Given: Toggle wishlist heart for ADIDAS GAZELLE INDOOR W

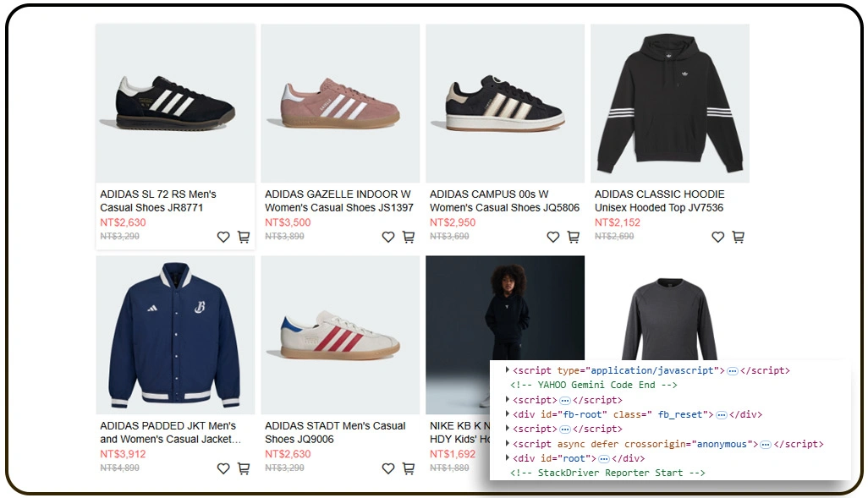Looking at the screenshot, I should [388, 238].
